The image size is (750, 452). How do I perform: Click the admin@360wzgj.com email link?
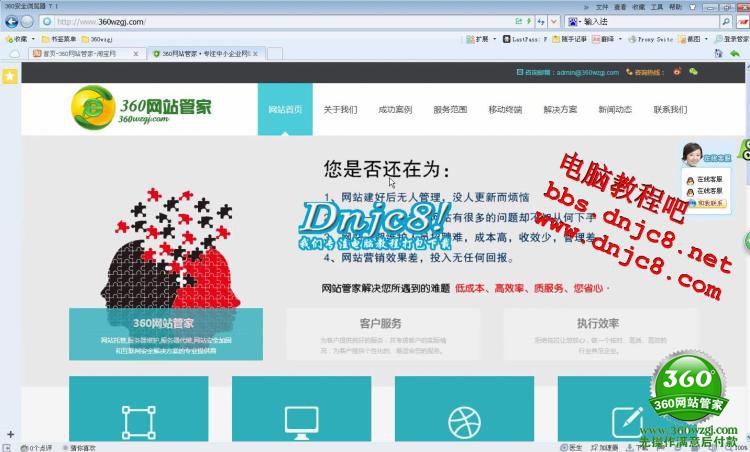coord(588,72)
